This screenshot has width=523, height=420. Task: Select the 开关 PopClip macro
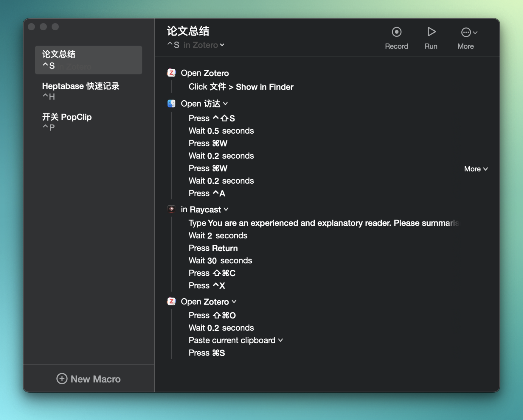pos(89,122)
